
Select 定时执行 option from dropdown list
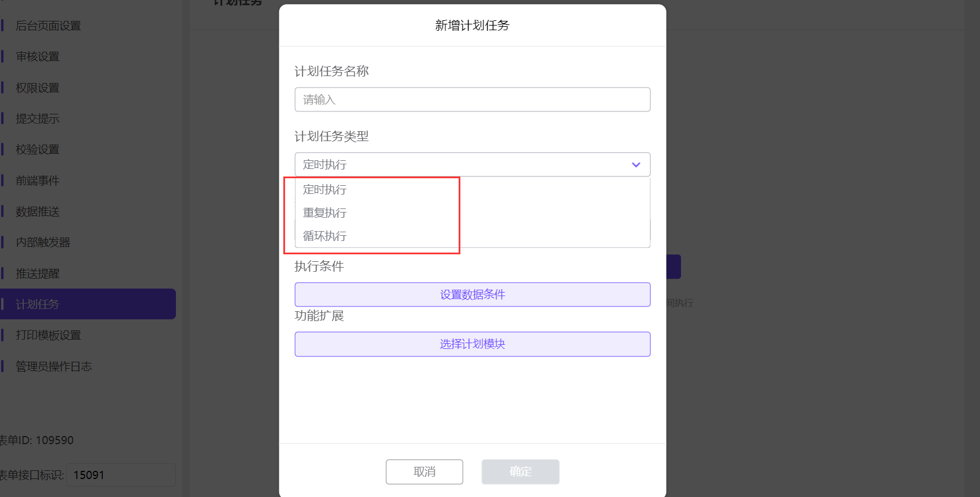point(325,190)
